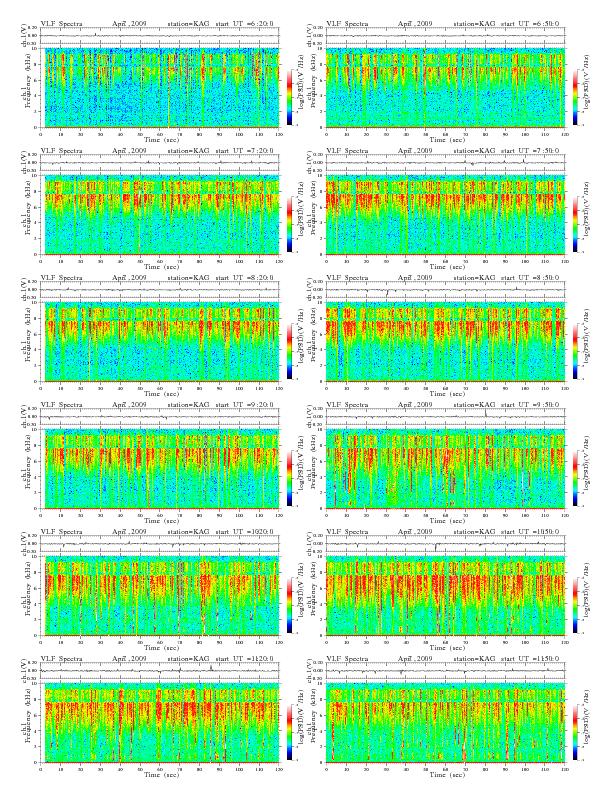Click the title text 'start UT =9:50:0'
Image resolution: width=612 pixels, height=792 pixels.
click(530, 405)
